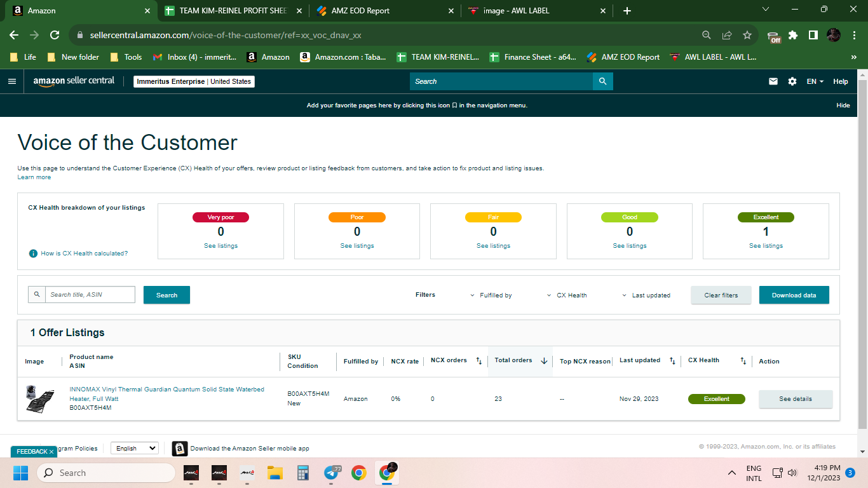The width and height of the screenshot is (868, 488).
Task: Open the messages envelope icon
Action: point(773,81)
